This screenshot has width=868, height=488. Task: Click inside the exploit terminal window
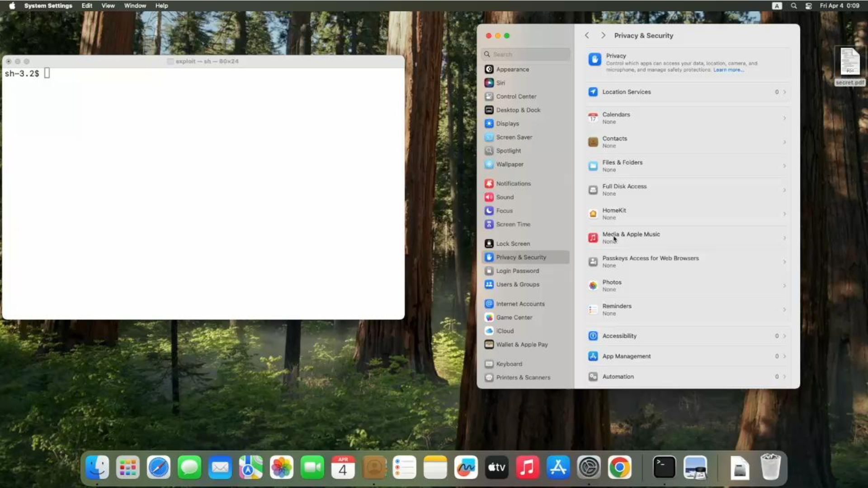coord(203,193)
